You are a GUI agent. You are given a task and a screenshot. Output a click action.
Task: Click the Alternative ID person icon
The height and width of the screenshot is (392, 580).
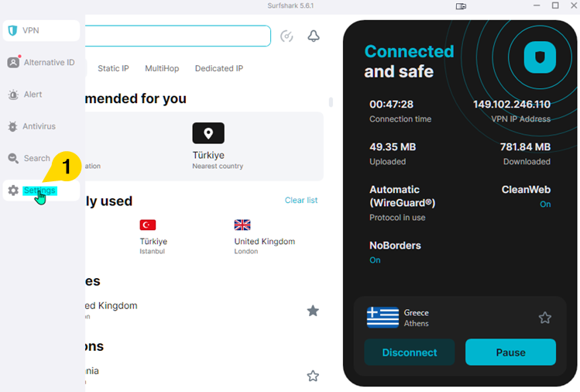coord(13,62)
